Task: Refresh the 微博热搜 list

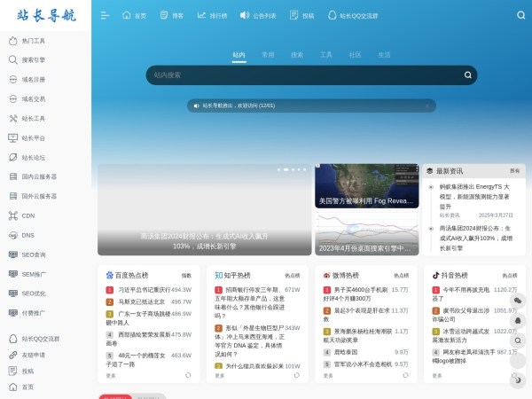Action: (x=405, y=375)
